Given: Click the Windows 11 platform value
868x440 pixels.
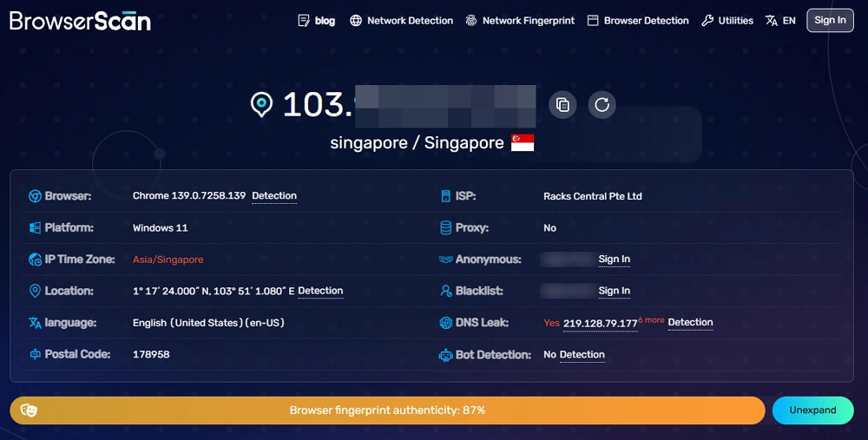Looking at the screenshot, I should (160, 228).
